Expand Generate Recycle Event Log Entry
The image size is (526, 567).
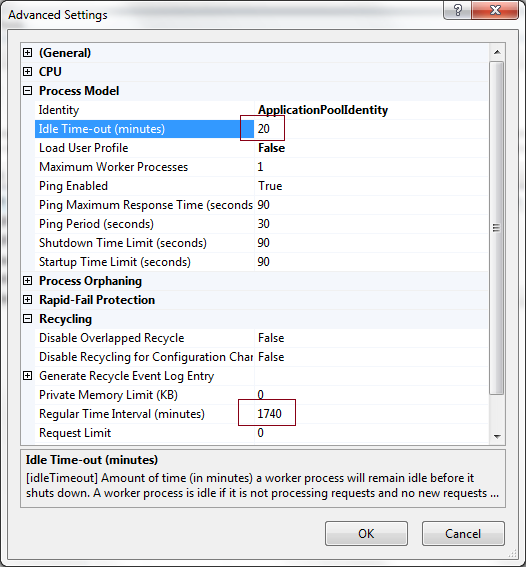pos(27,376)
